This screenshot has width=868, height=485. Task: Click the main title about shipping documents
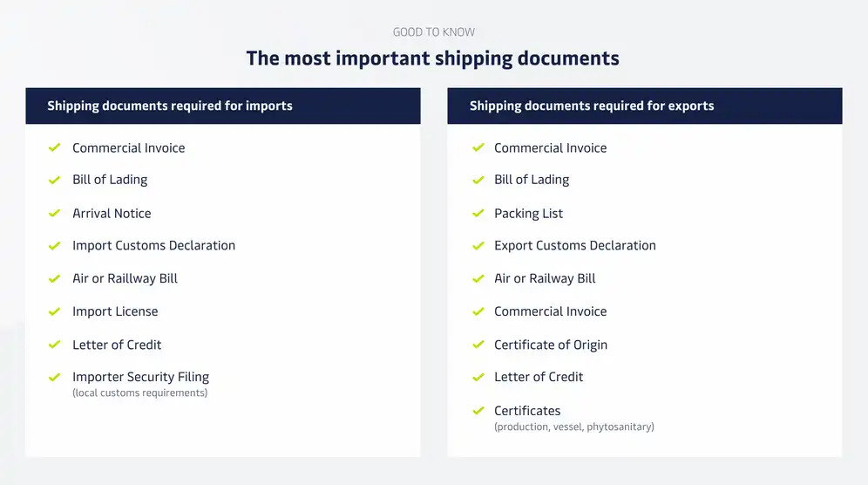click(433, 58)
